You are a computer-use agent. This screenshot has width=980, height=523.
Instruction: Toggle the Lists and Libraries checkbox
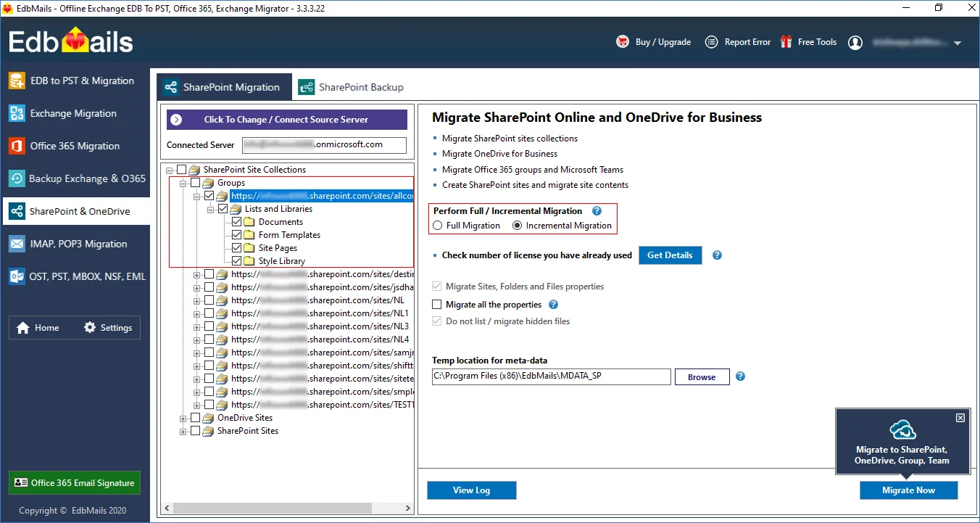pos(223,209)
